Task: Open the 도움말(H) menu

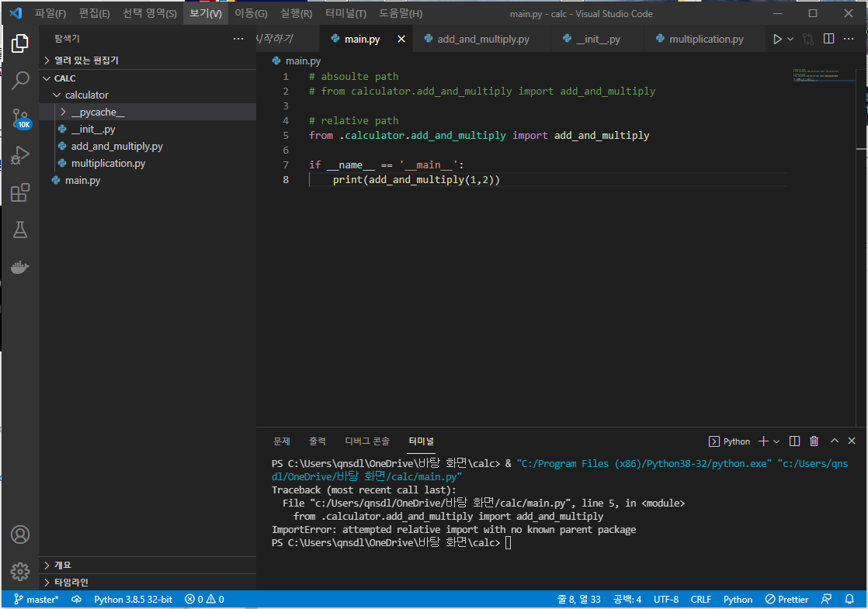Action: [x=401, y=13]
